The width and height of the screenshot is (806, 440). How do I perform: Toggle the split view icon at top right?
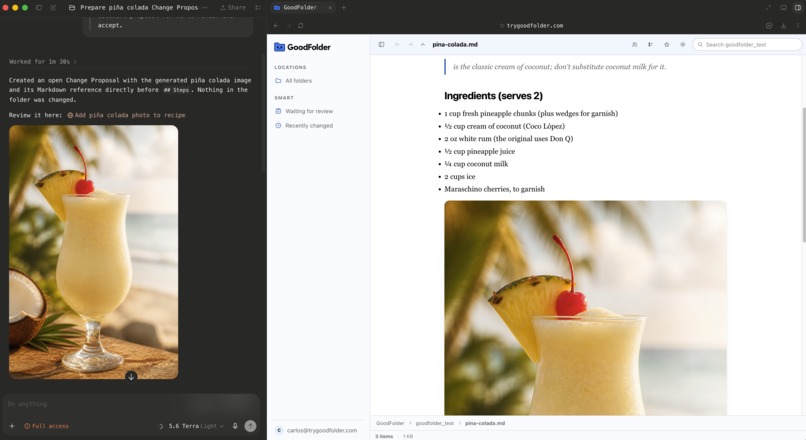click(x=798, y=8)
